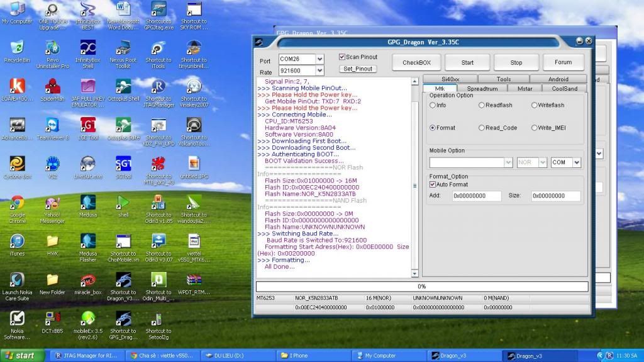644x362 pixels.
Task: Open TeamViewer 8 desktop icon
Action: click(x=53, y=129)
